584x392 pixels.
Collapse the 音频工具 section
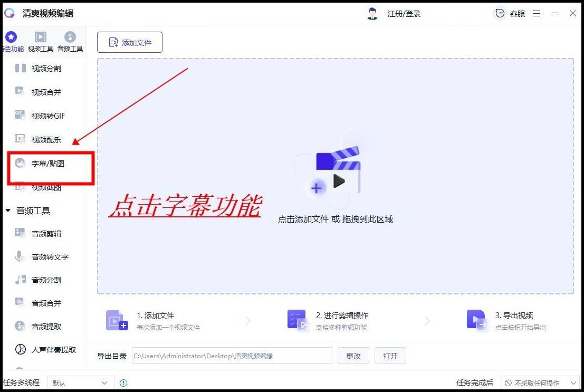tap(8, 211)
